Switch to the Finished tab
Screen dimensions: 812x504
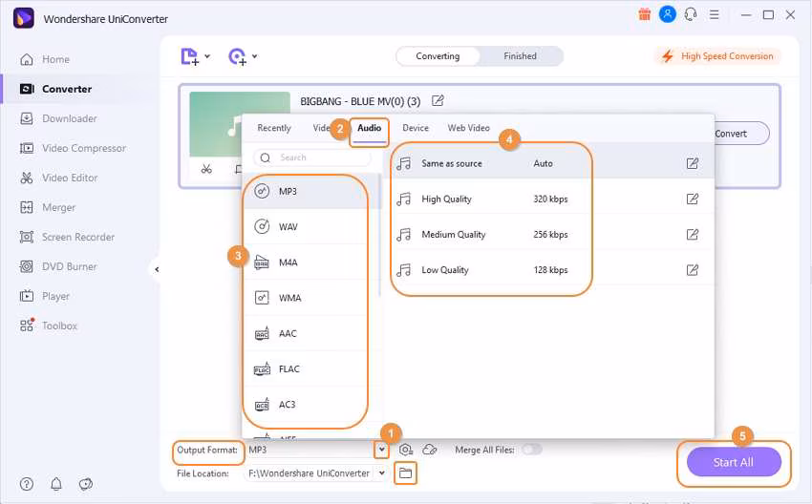pyautogui.click(x=520, y=56)
